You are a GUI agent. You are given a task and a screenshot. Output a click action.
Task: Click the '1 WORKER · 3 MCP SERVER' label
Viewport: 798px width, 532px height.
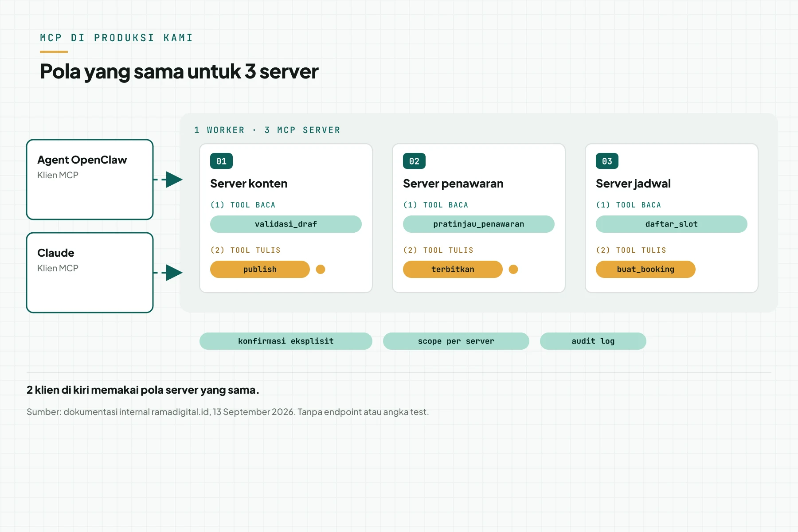(267, 130)
